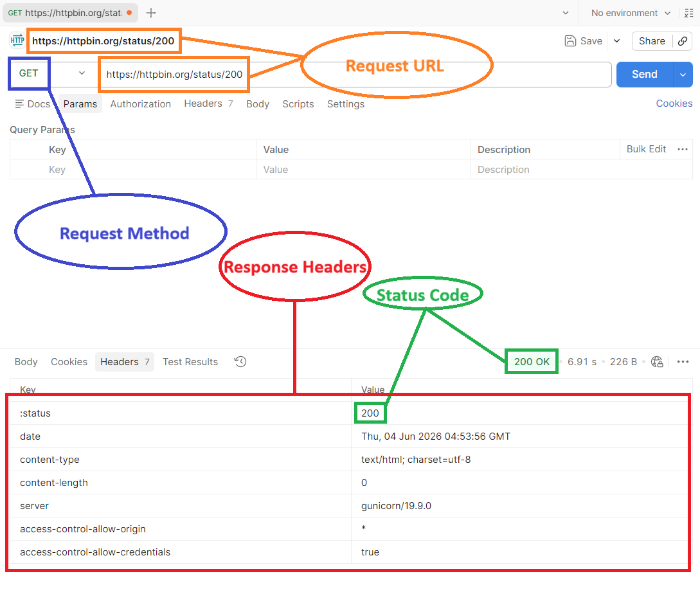Show the response Cookies tab
This screenshot has width=700, height=603.
coord(69,361)
